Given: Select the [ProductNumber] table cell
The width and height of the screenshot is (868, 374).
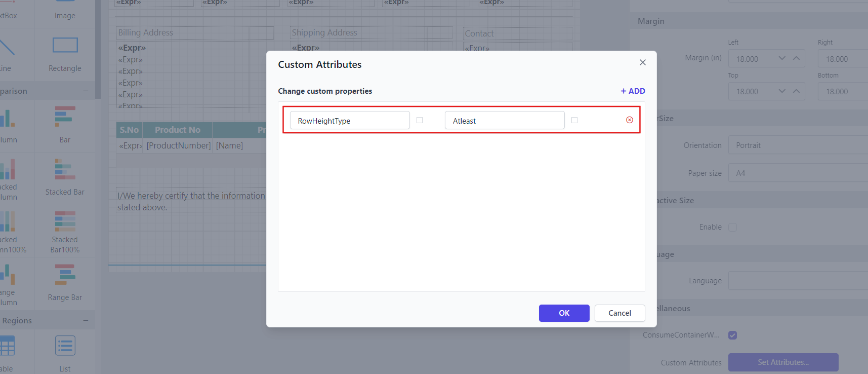Looking at the screenshot, I should (x=178, y=145).
